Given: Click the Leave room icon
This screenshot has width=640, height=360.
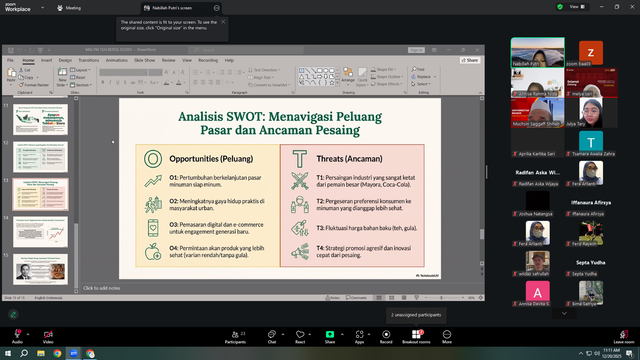Looking at the screenshot, I should tap(624, 334).
